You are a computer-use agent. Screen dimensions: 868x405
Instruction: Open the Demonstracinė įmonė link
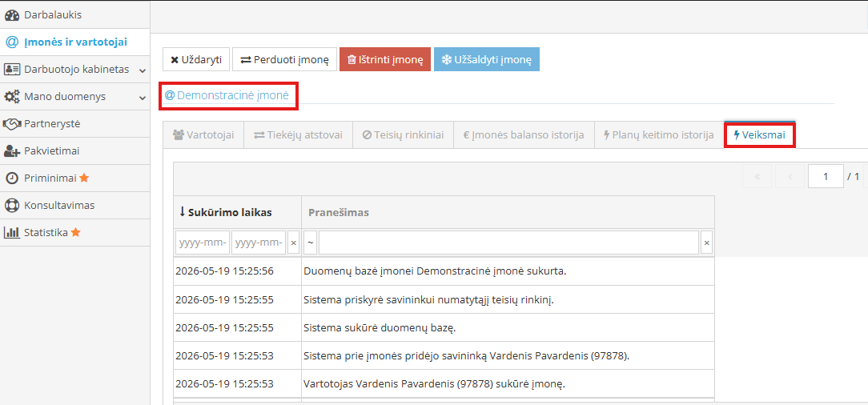pyautogui.click(x=227, y=95)
